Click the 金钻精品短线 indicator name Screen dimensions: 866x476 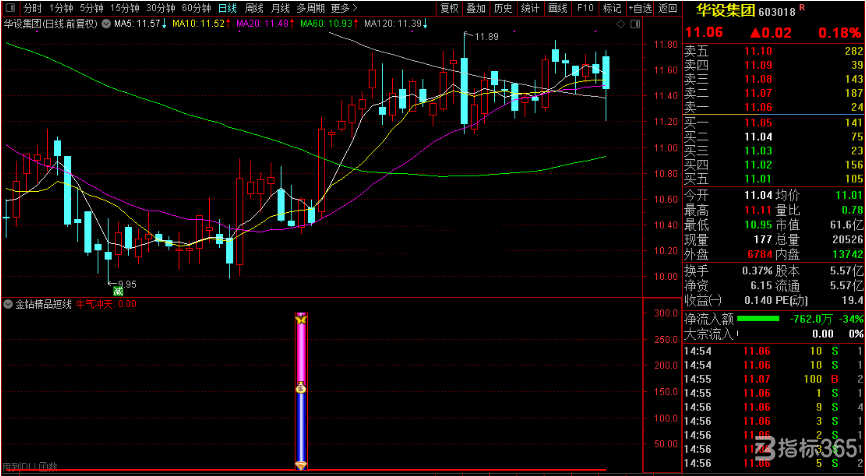click(x=43, y=304)
